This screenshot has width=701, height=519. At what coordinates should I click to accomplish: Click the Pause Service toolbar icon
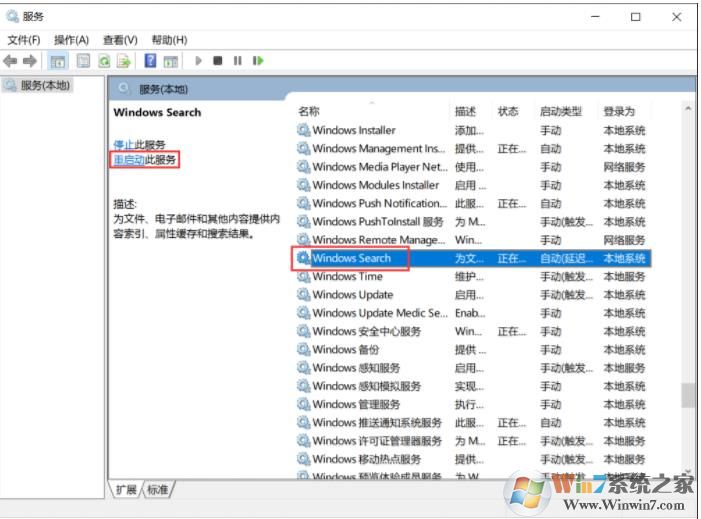tap(237, 60)
